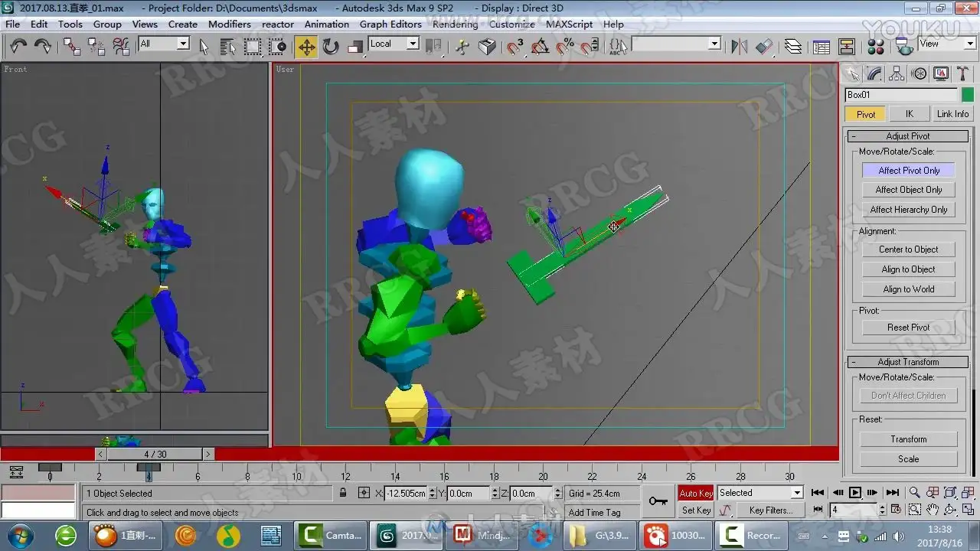Click the Center to Object button
The height and width of the screenshot is (551, 980).
coord(908,249)
